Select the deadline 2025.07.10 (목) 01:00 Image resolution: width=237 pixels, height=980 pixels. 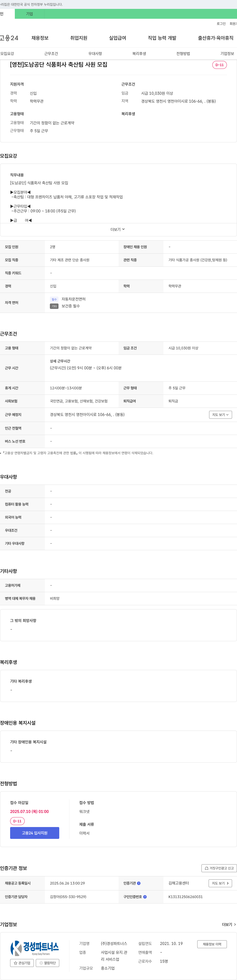pos(29,811)
